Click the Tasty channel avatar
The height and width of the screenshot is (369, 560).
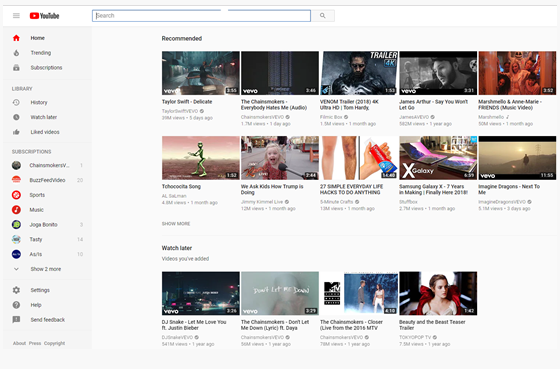(16, 239)
